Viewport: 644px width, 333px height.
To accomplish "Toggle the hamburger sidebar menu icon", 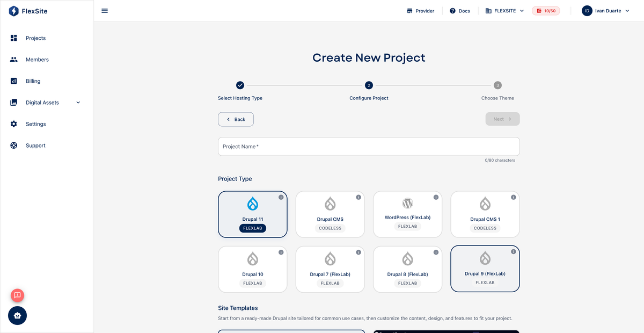I will (105, 11).
